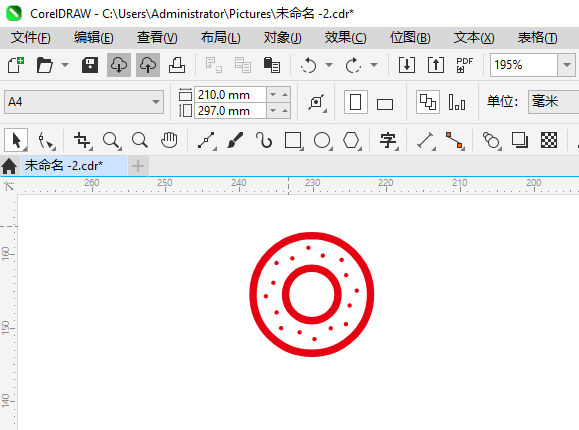This screenshot has width=579, height=430.
Task: Expand the Open recent files arrow
Action: 65,65
